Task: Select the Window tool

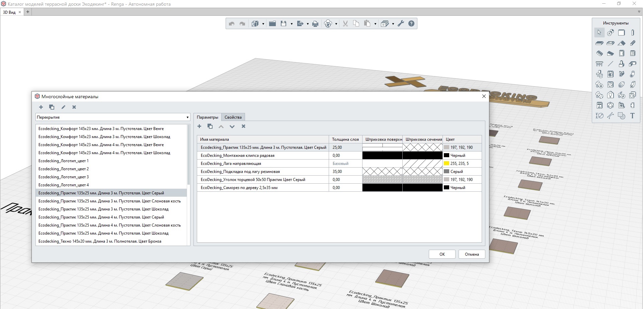Action: pos(633,53)
